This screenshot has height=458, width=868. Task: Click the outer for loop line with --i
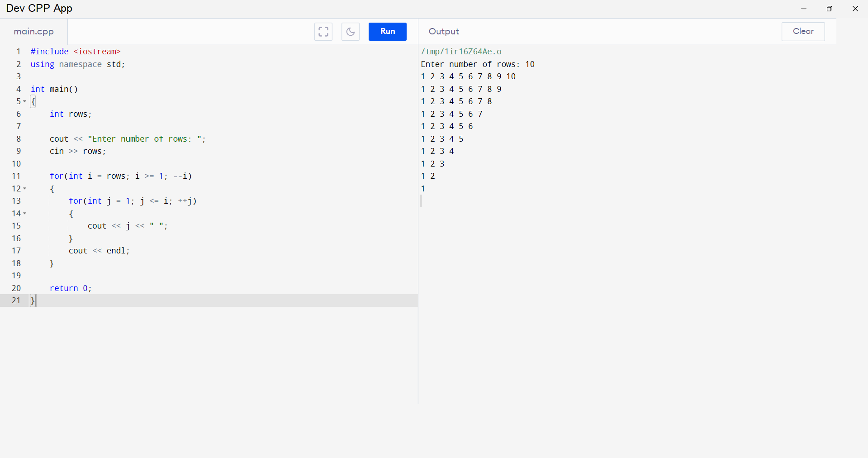tap(121, 176)
